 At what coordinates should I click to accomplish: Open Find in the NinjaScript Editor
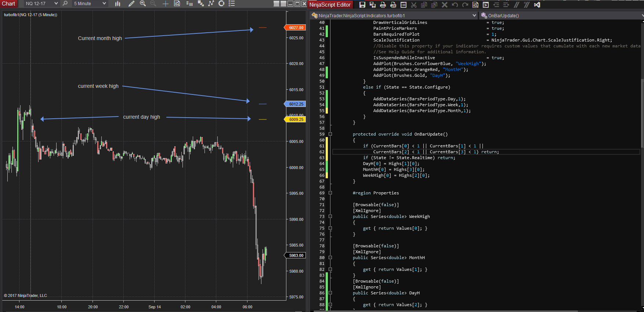475,5
